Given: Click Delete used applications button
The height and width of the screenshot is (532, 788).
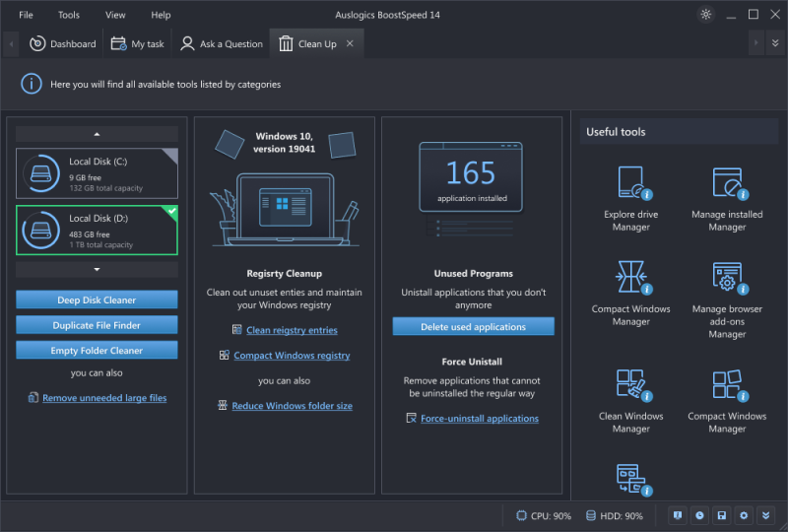Looking at the screenshot, I should click(x=474, y=326).
